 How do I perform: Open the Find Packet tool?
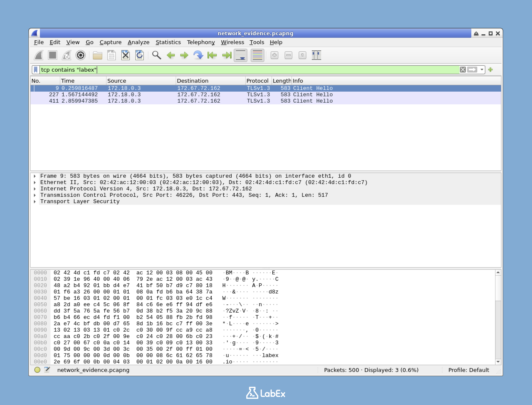pos(156,55)
